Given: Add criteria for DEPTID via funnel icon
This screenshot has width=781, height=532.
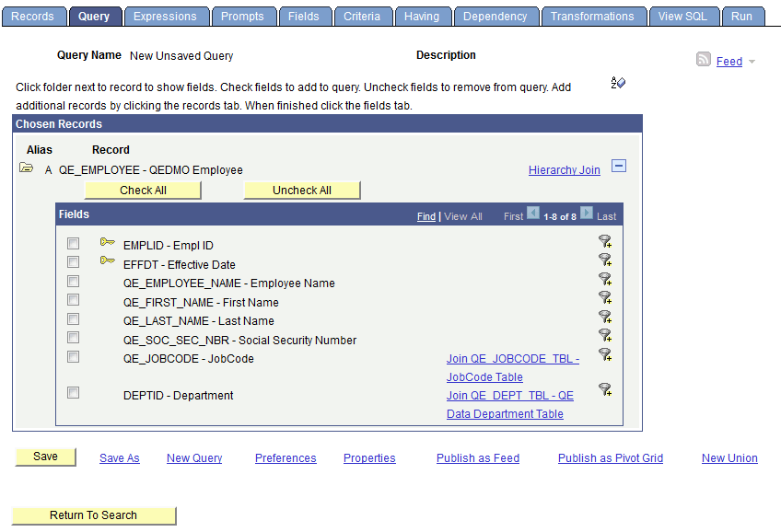Looking at the screenshot, I should click(x=605, y=390).
